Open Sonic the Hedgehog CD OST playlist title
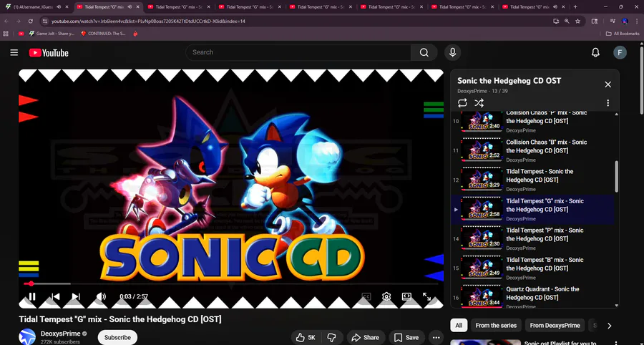 [x=509, y=80]
